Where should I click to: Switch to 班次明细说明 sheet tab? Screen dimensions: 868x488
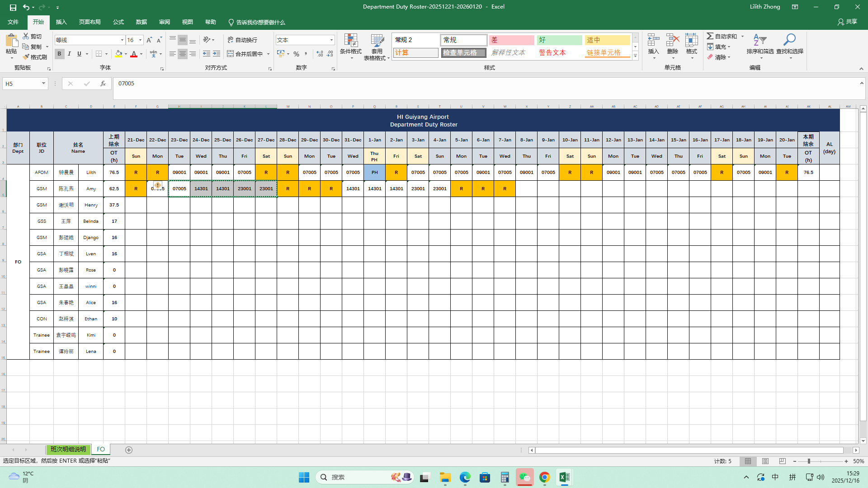click(x=68, y=450)
